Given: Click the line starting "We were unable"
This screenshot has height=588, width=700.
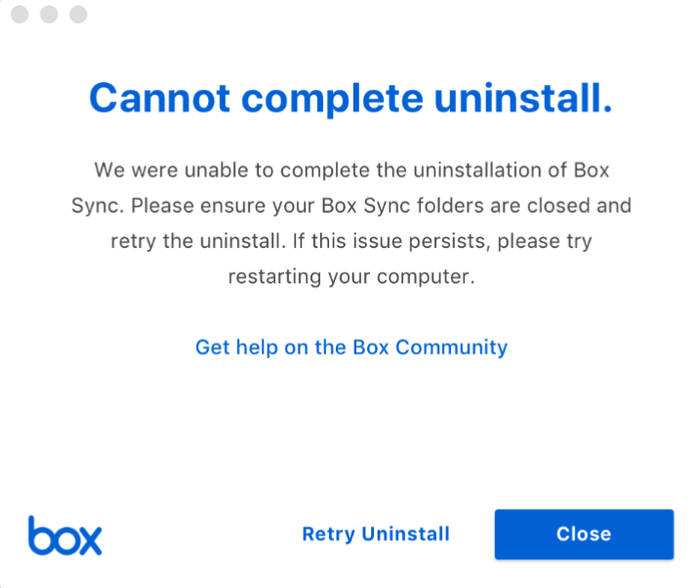Looking at the screenshot, I should click(351, 170).
